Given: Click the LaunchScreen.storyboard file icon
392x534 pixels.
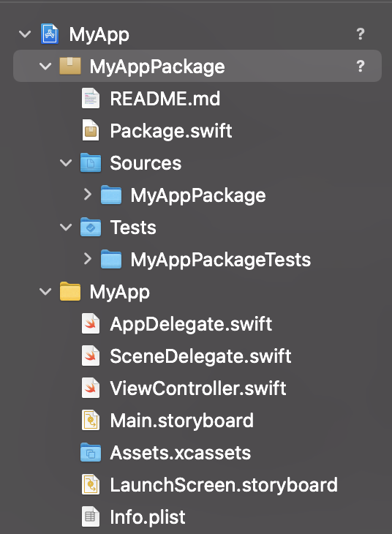Looking at the screenshot, I should (91, 484).
